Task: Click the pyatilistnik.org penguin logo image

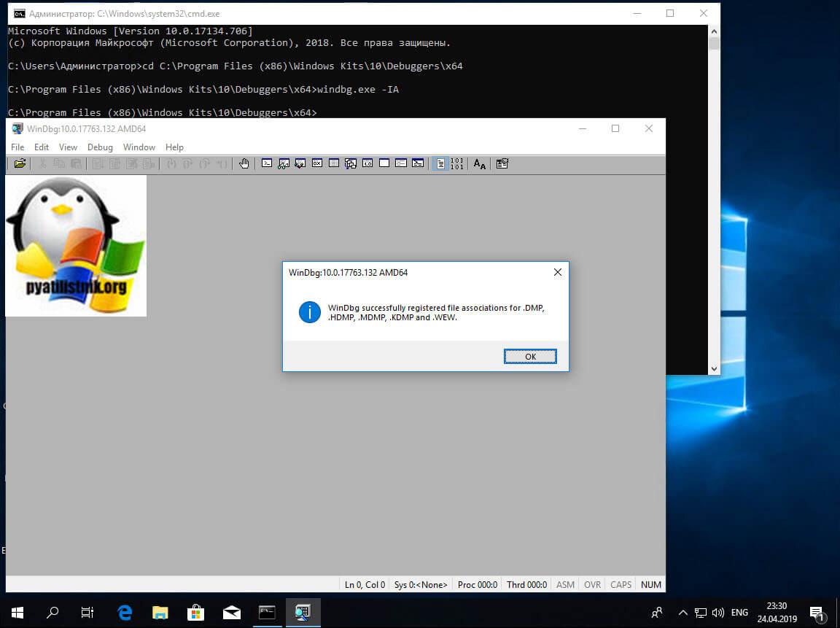Action: pos(76,246)
